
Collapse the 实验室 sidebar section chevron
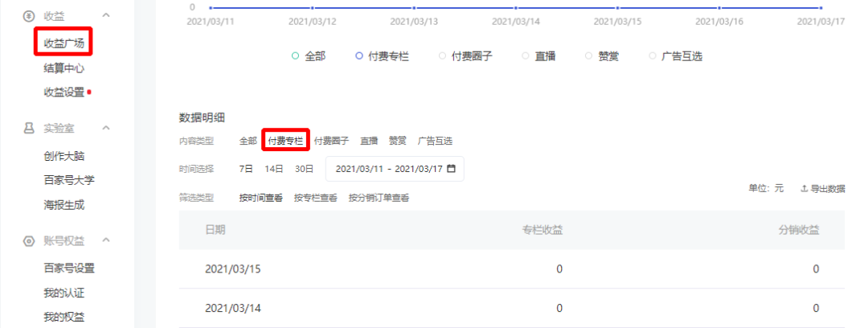(107, 128)
